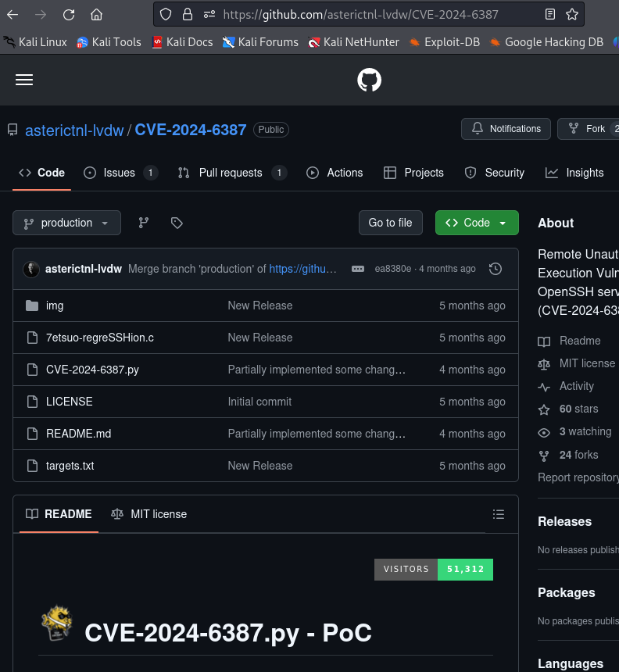Click the 3 watching link
This screenshot has height=672, width=619.
coord(585,431)
